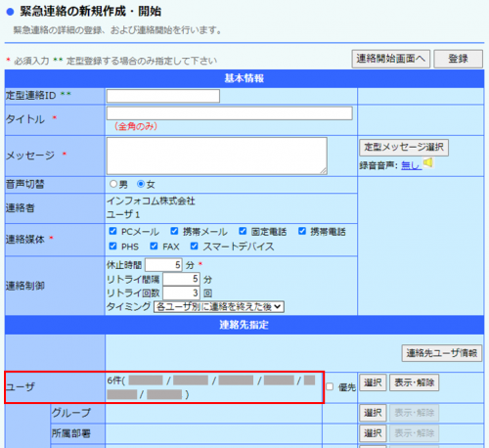Select the 男 voice radio button

[113, 184]
